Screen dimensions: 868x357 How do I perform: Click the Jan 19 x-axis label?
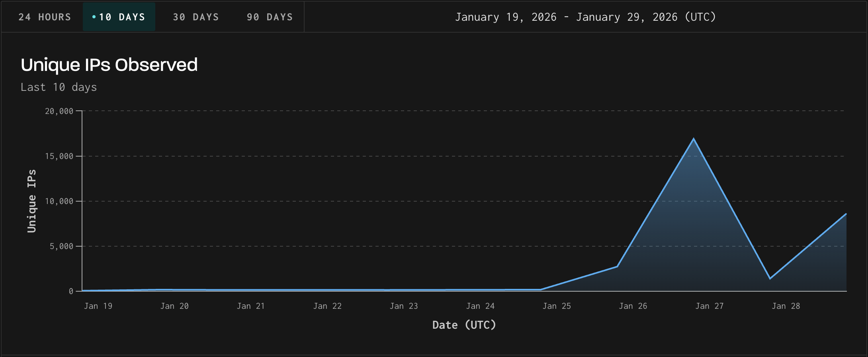[x=98, y=306]
